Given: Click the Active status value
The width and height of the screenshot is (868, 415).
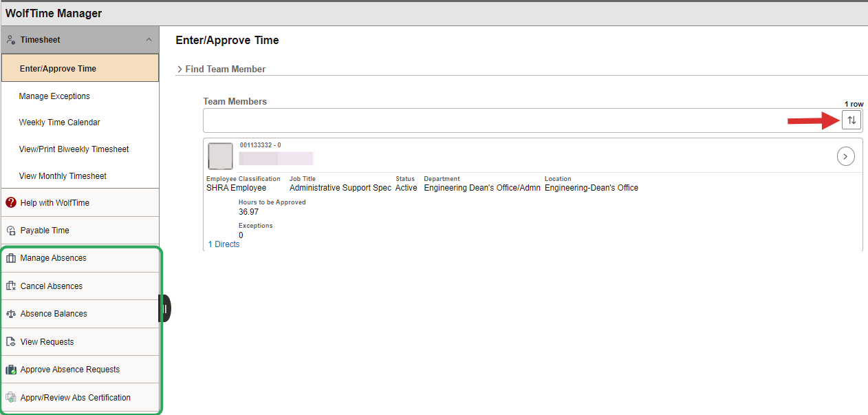Looking at the screenshot, I should coord(406,188).
